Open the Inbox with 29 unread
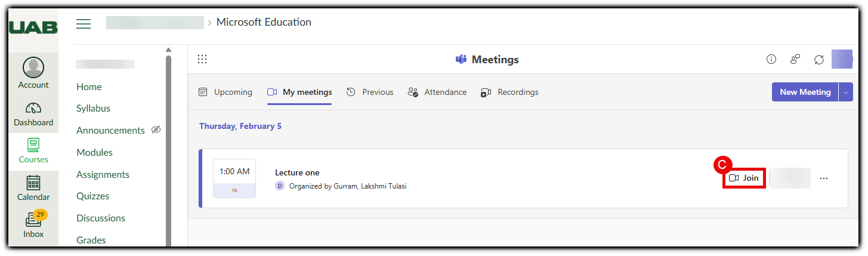Image resolution: width=868 pixels, height=256 pixels. pos(33,225)
